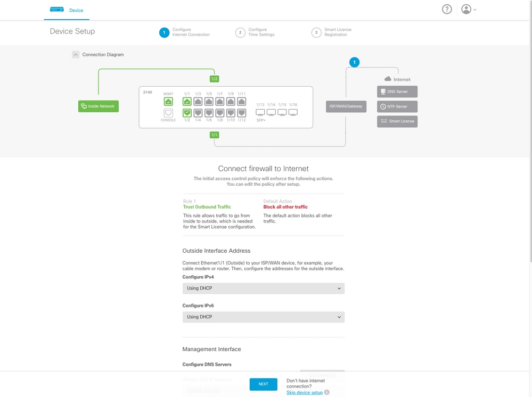532x397 pixels.
Task: Select SFP+ port 1/16
Action: coord(293,112)
